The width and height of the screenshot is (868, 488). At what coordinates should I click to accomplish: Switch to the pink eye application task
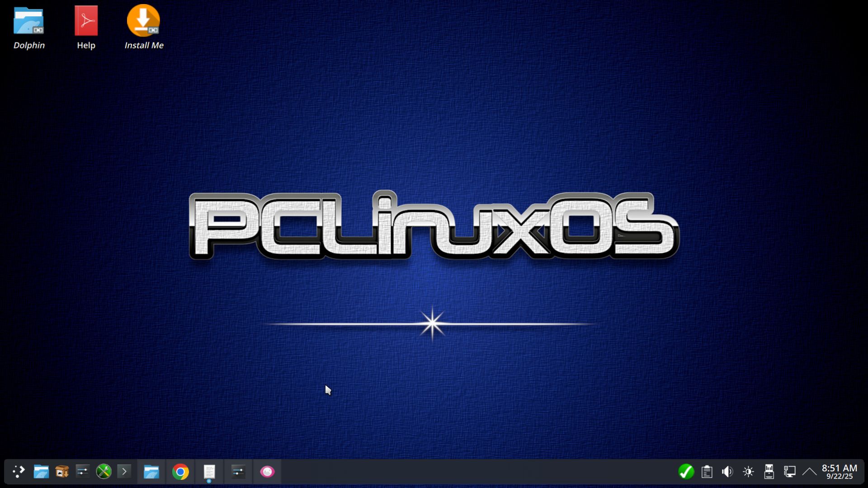[x=267, y=472]
